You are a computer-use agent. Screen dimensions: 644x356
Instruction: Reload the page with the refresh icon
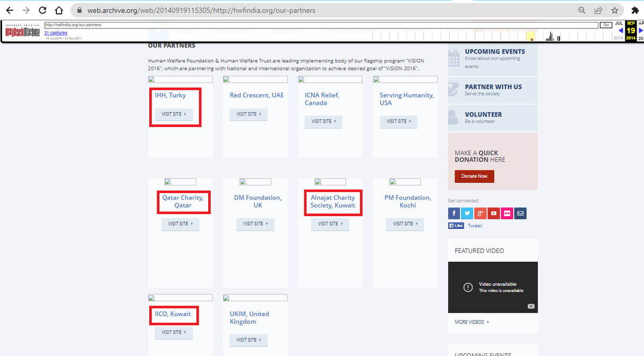point(43,10)
